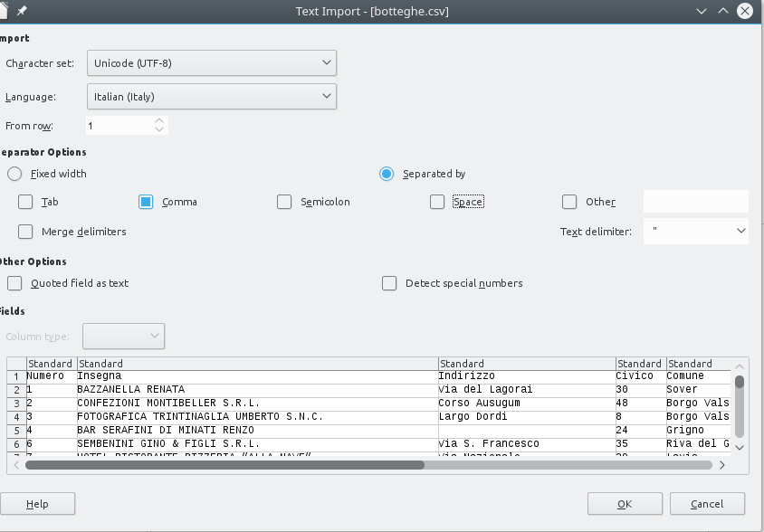Click the Via S. Francesco cell
The width and height of the screenshot is (764, 532).
(x=527, y=444)
